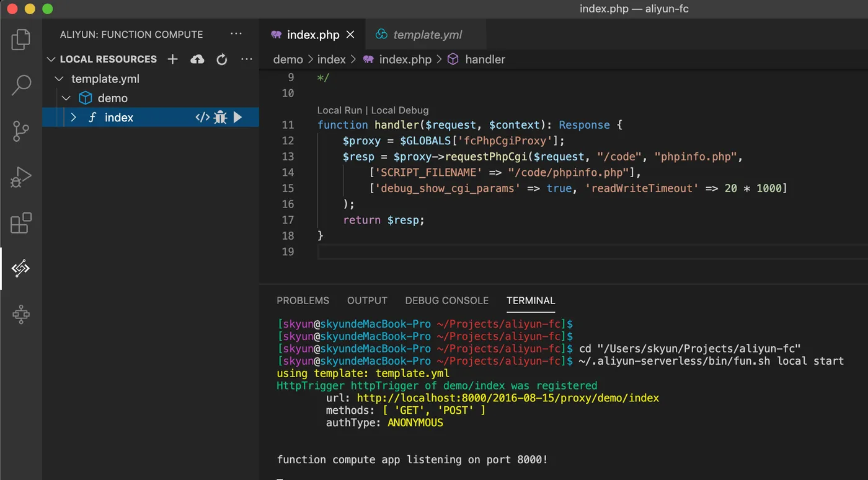The width and height of the screenshot is (868, 480).
Task: Click the ANONYMOUS authType value in terminal
Action: [x=415, y=422]
